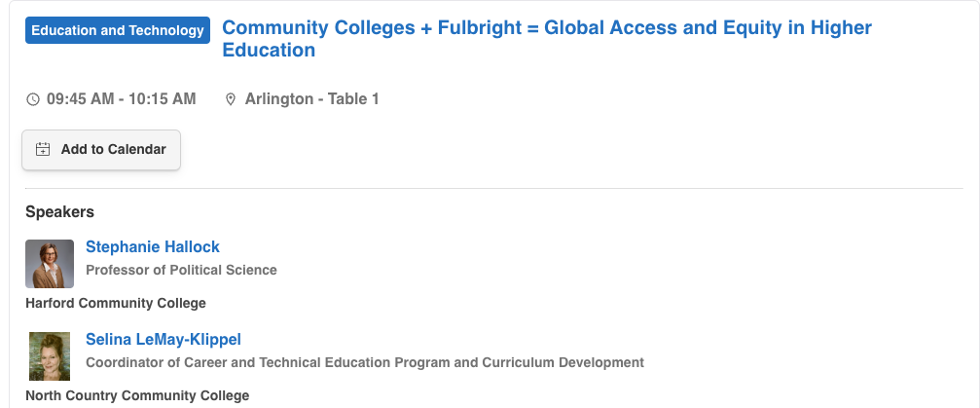Click the Harford Community College affiliation

pos(116,303)
